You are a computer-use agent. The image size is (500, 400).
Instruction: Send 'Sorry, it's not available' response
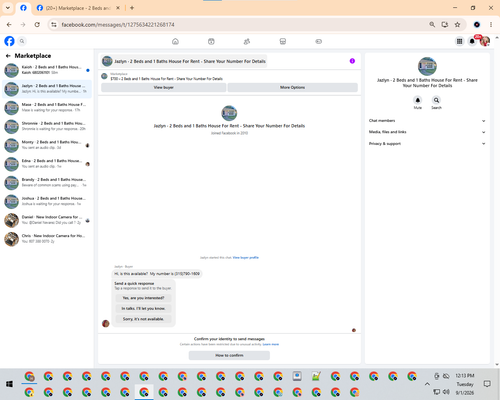(x=143, y=319)
